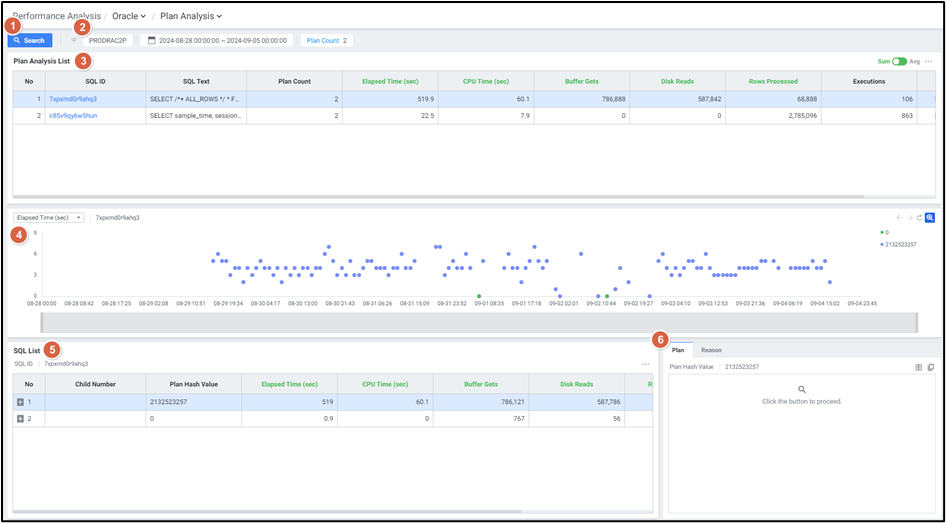The width and height of the screenshot is (946, 523).
Task: Open the Oracle breadcrumb dropdown
Action: [x=129, y=16]
